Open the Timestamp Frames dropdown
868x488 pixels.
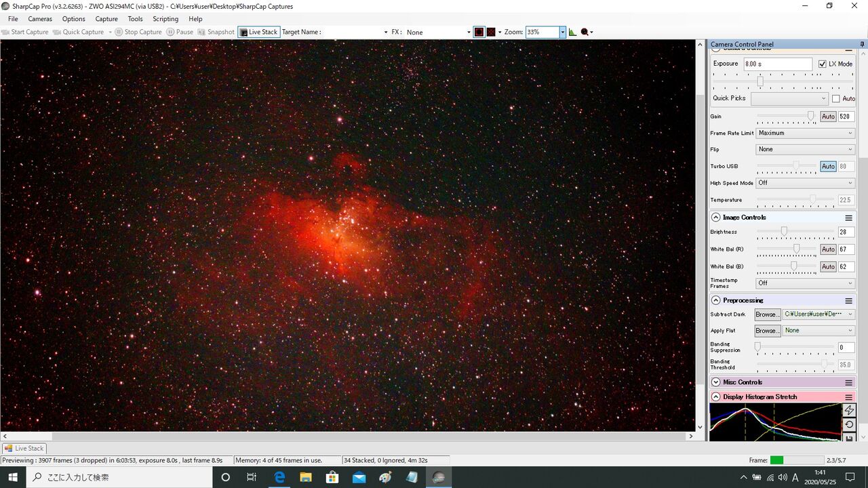click(x=805, y=283)
